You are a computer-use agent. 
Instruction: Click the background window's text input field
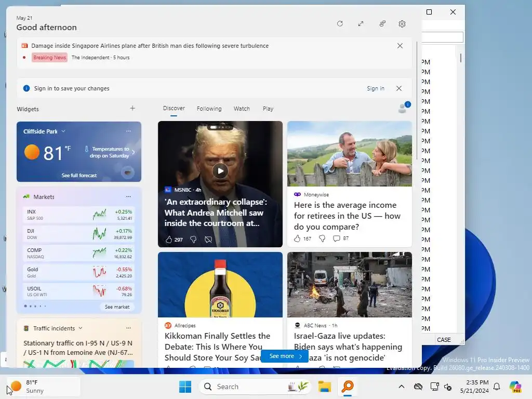(x=443, y=37)
